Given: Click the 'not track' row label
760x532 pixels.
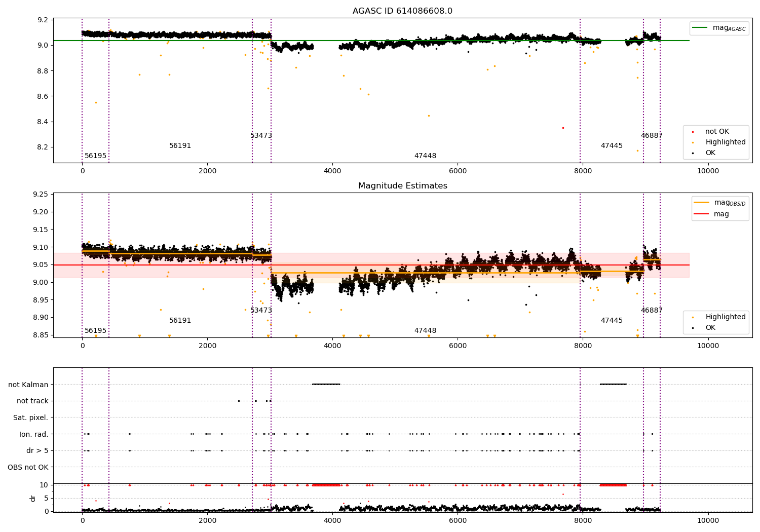Looking at the screenshot, I should click(x=32, y=401).
